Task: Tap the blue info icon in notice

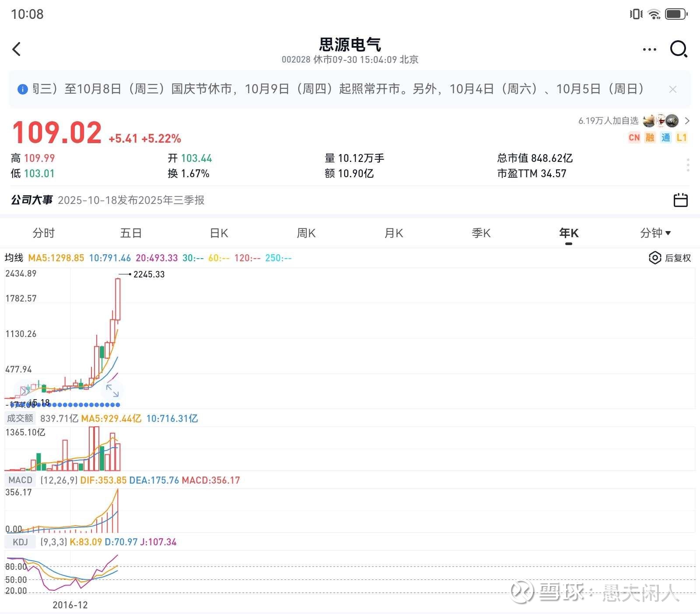Action: pyautogui.click(x=22, y=89)
